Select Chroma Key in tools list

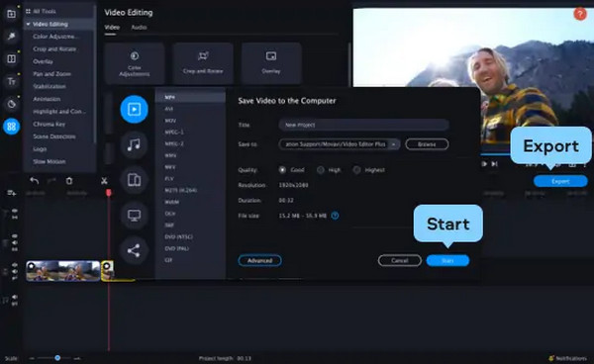click(x=49, y=124)
